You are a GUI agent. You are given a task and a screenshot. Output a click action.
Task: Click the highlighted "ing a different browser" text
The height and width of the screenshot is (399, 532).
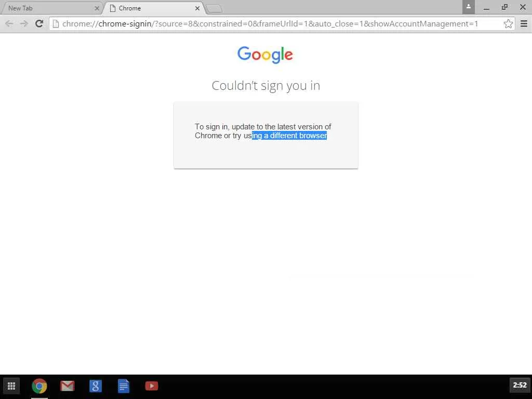click(289, 136)
